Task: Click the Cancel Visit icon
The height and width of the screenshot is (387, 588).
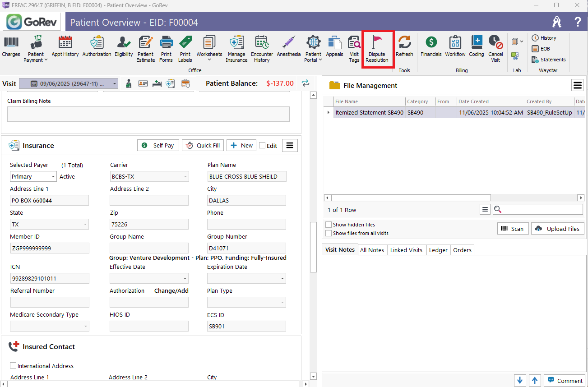Action: pos(495,49)
